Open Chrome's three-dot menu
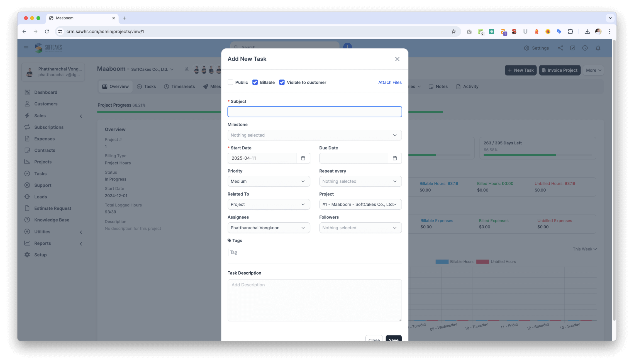Screen dimensions: 634x364 (609, 32)
